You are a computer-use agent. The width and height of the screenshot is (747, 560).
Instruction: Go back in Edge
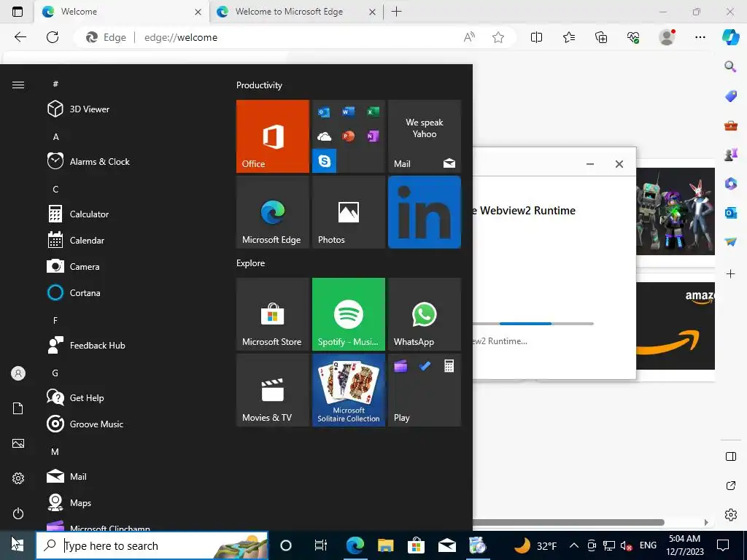[x=20, y=37]
